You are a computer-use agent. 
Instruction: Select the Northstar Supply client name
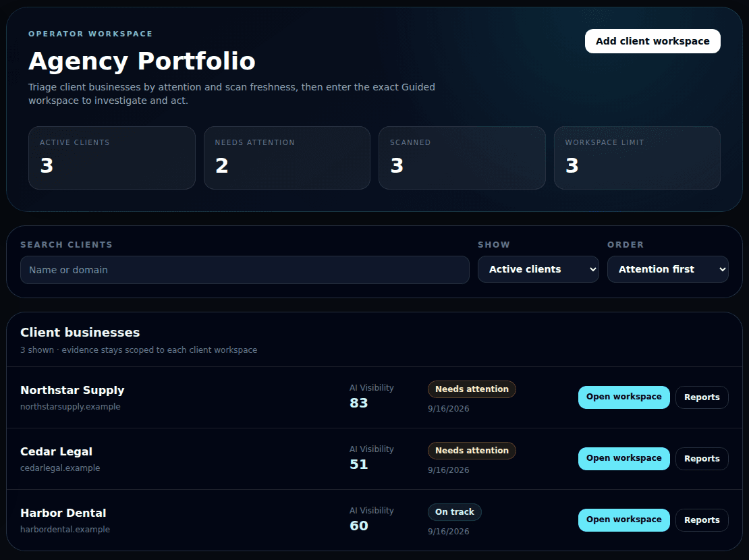click(x=72, y=391)
